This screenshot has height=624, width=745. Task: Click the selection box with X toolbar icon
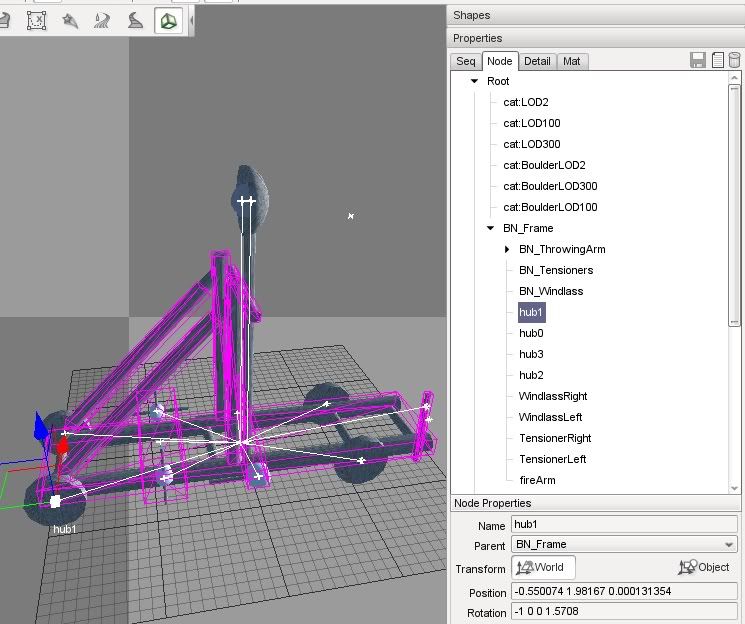coord(36,20)
